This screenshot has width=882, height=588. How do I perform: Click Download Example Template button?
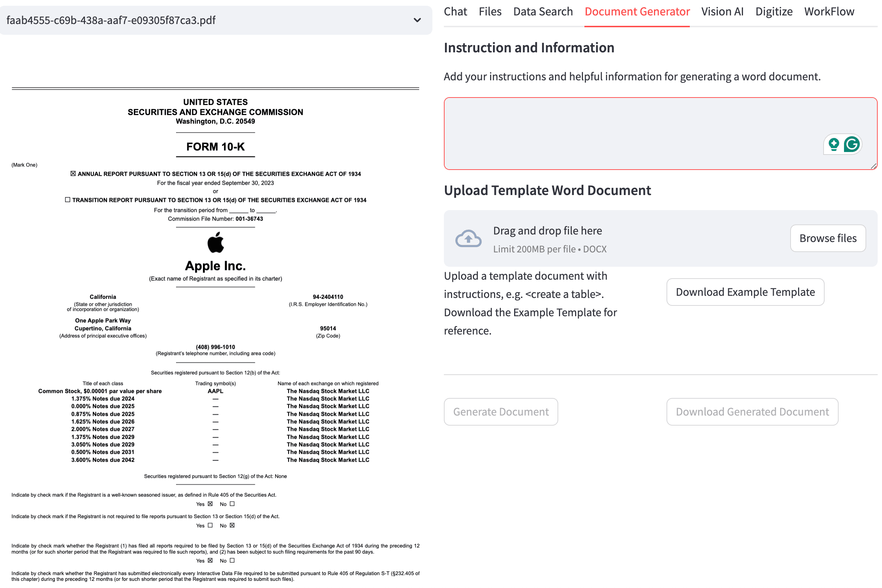[745, 291]
